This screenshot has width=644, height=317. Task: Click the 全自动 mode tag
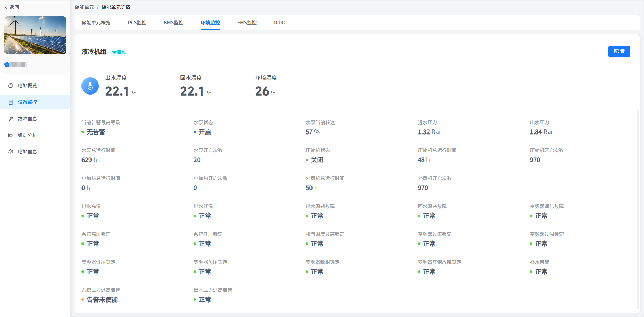(119, 52)
